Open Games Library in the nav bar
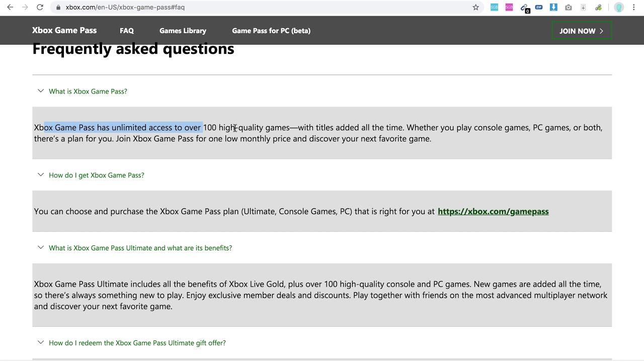The image size is (644, 362). click(183, 31)
